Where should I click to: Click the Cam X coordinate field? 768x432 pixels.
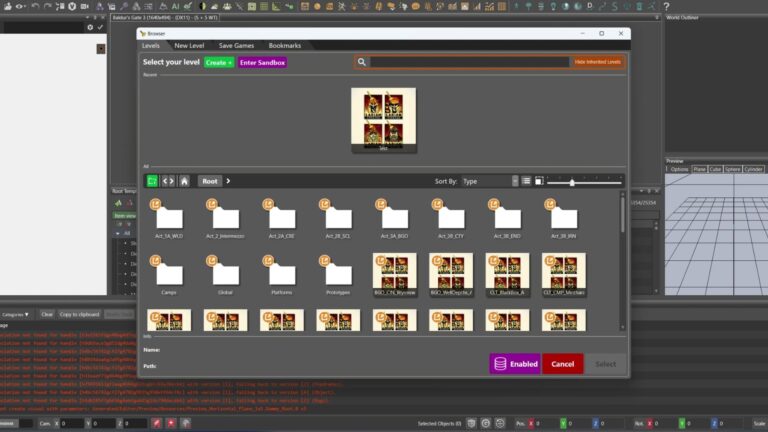[x=72, y=423]
